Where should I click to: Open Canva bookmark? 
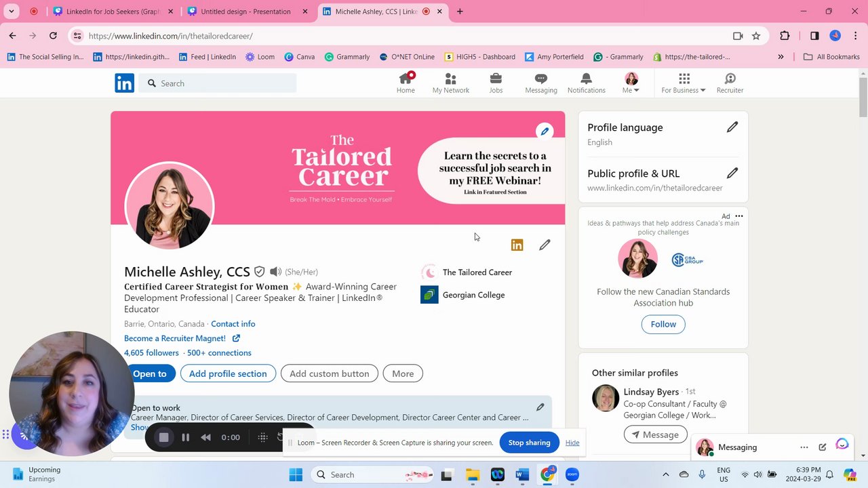tap(299, 57)
